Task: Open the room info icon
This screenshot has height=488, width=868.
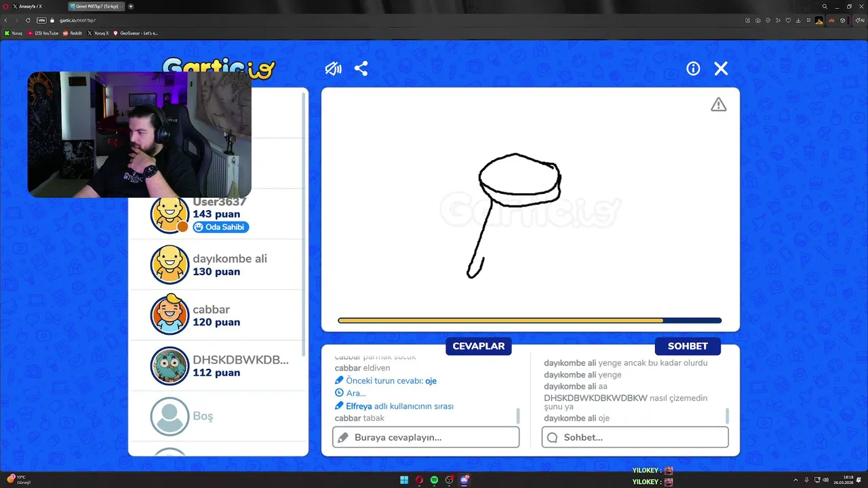Action: tap(693, 68)
